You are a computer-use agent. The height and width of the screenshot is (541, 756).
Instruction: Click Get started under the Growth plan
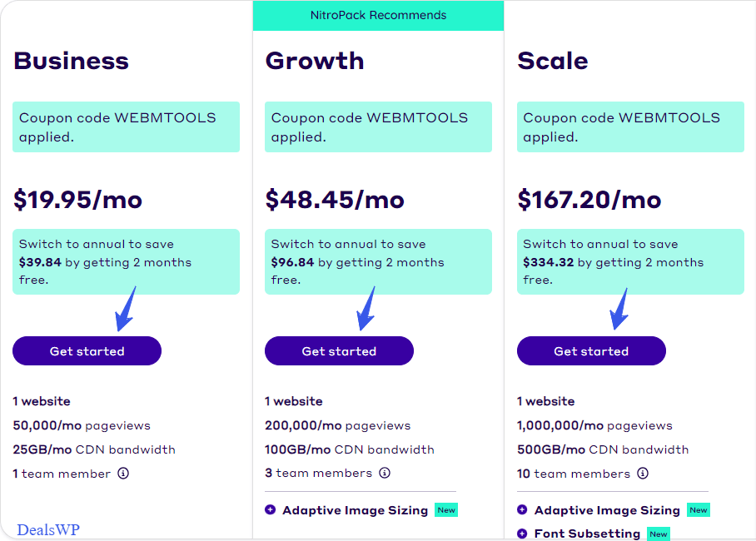pos(339,351)
